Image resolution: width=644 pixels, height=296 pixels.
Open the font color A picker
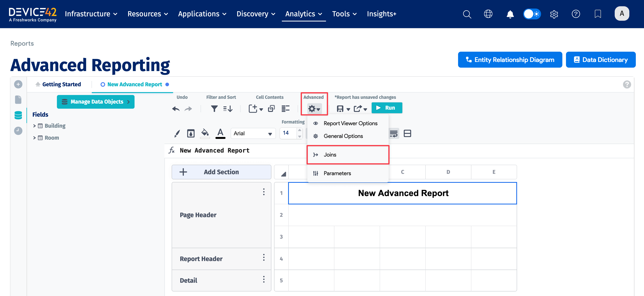coord(220,134)
